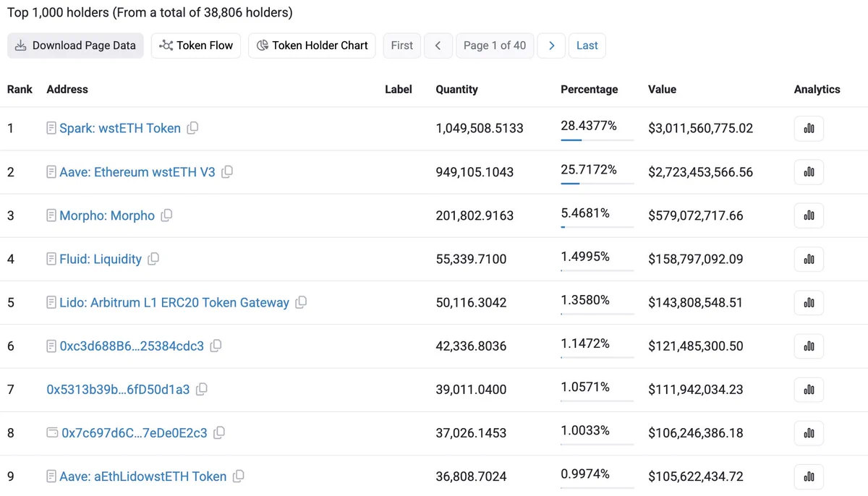The image size is (868, 496).
Task: Click the value $158,797,092.09
Action: 696,259
